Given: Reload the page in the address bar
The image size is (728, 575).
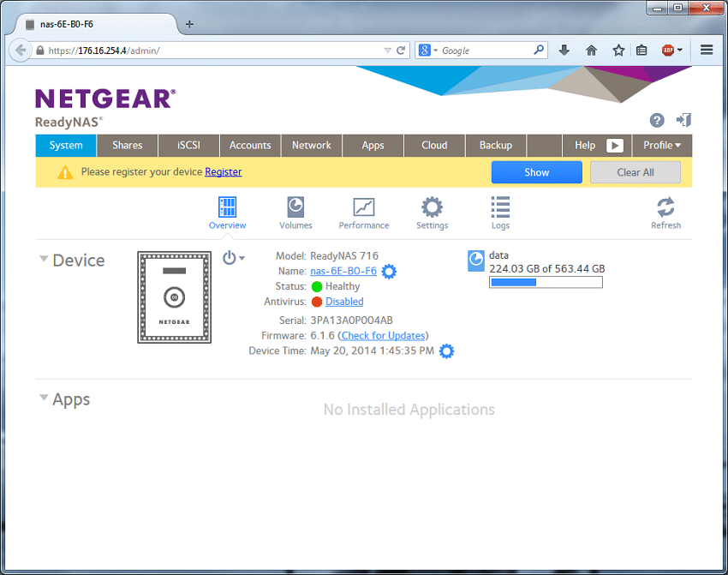Looking at the screenshot, I should (401, 51).
